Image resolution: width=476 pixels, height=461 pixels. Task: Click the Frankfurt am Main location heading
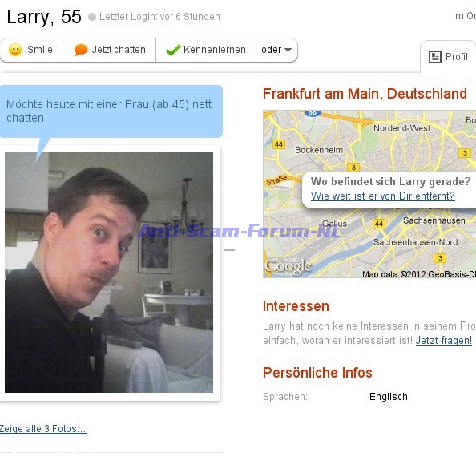pyautogui.click(x=365, y=94)
